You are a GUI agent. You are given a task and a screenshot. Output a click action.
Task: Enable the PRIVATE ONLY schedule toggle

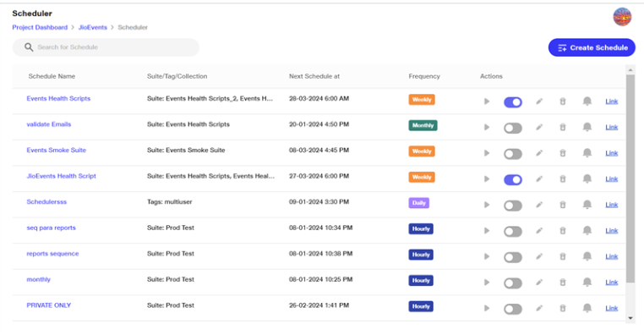pyautogui.click(x=513, y=309)
